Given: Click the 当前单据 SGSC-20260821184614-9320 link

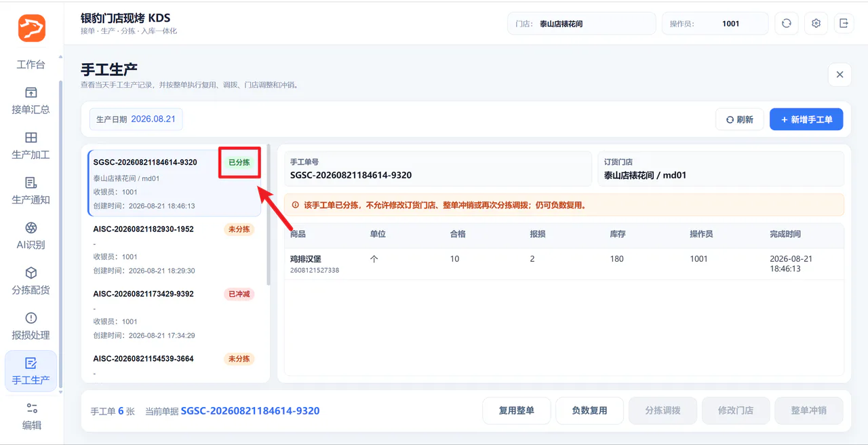Looking at the screenshot, I should point(250,411).
